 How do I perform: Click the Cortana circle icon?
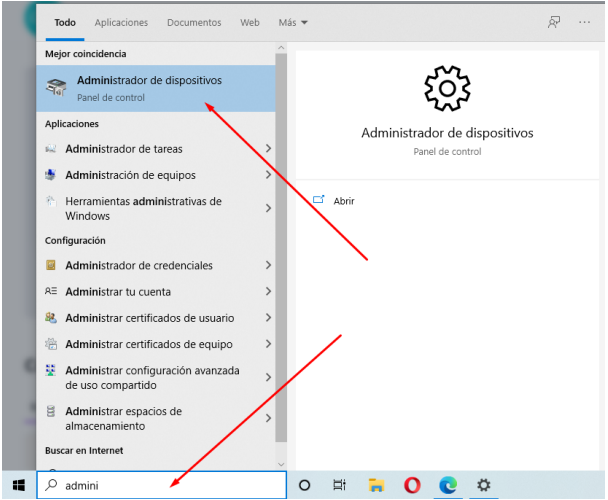click(x=305, y=485)
